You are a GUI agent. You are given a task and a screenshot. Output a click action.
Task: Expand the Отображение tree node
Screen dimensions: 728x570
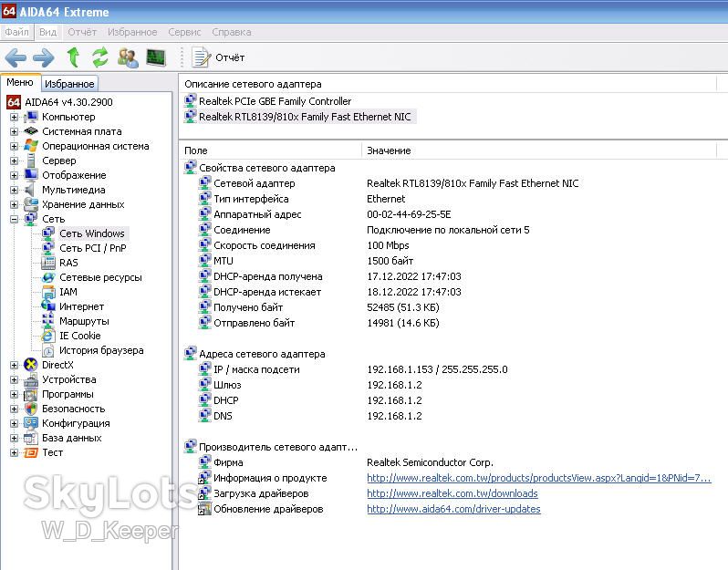[x=14, y=175]
